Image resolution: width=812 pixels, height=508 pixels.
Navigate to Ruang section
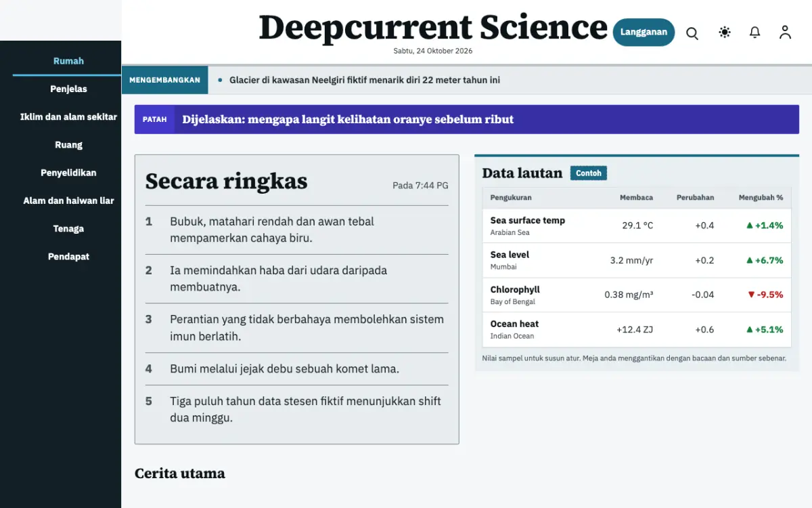pyautogui.click(x=68, y=144)
